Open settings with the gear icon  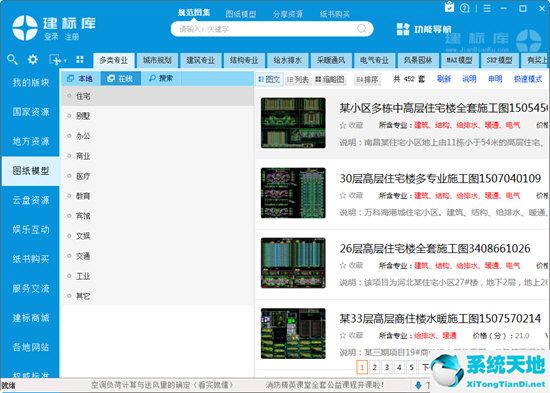click(33, 59)
